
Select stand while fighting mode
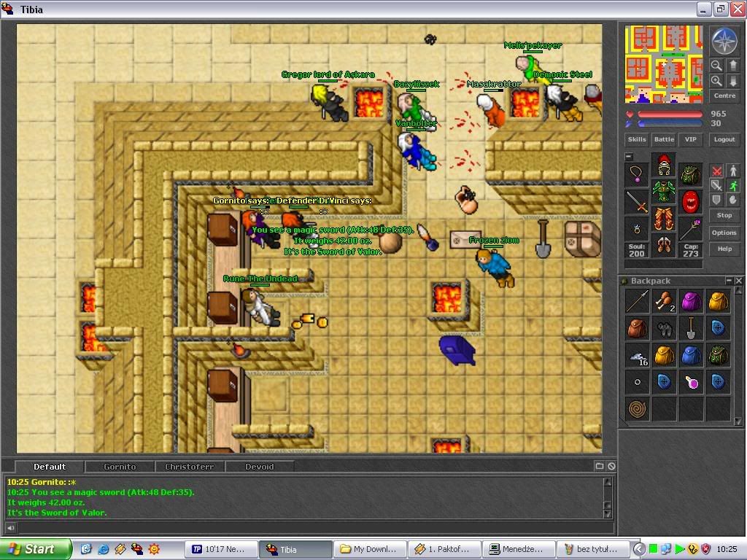[733, 171]
